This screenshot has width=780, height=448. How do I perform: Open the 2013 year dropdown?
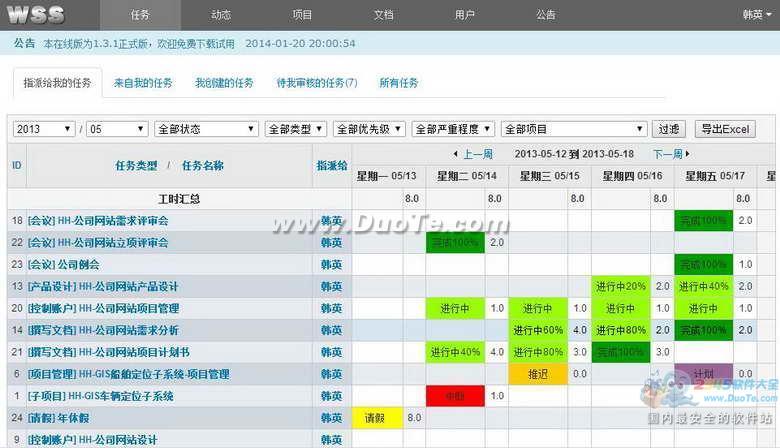(44, 129)
